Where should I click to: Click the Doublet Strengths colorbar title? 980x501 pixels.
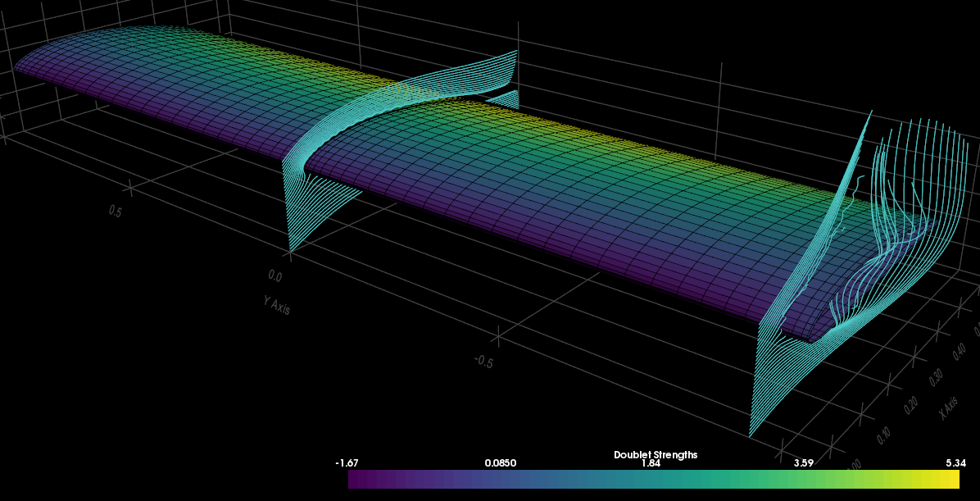click(656, 453)
